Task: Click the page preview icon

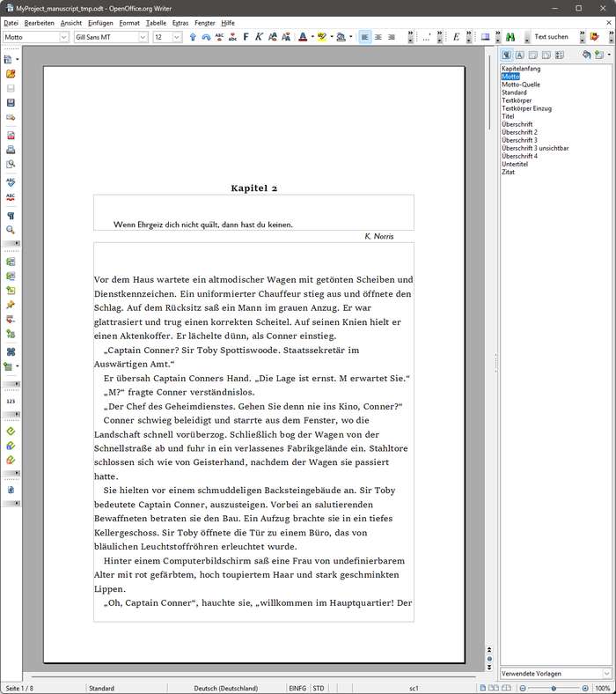Action: point(11,164)
